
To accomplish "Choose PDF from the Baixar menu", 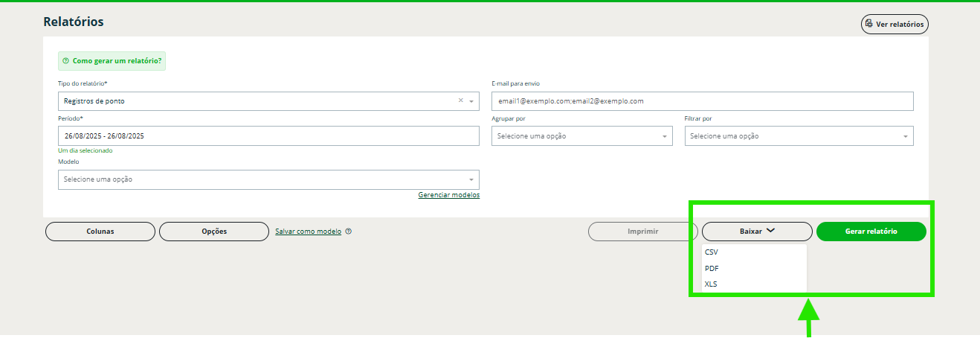I will (x=712, y=268).
